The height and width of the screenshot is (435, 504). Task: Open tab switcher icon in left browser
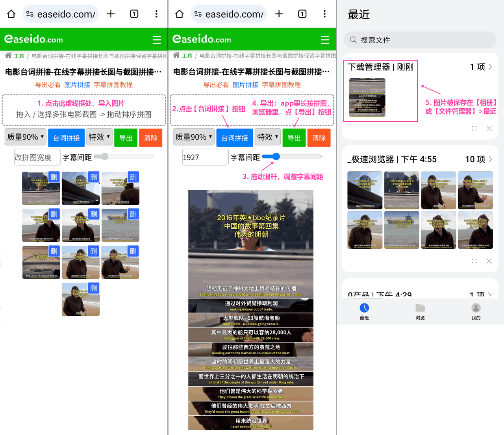pyautogui.click(x=134, y=14)
